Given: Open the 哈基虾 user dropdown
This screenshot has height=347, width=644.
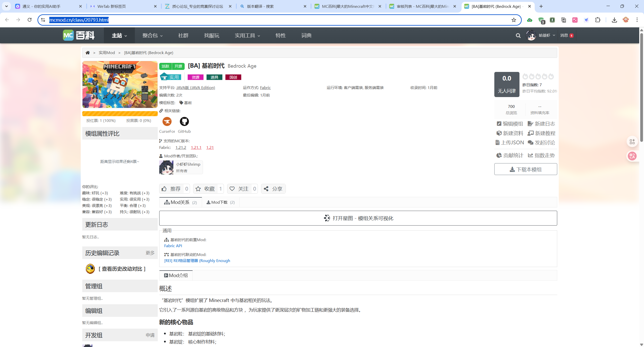Looking at the screenshot, I should coord(547,35).
